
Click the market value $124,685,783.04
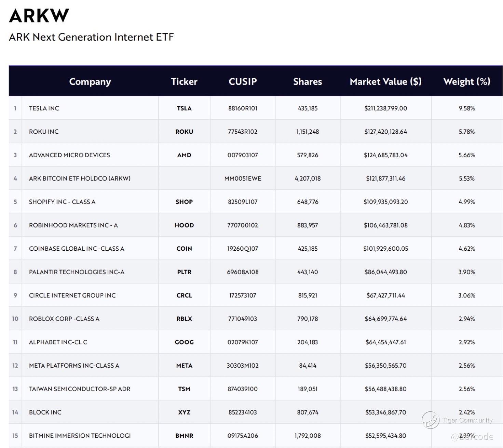tap(386, 155)
